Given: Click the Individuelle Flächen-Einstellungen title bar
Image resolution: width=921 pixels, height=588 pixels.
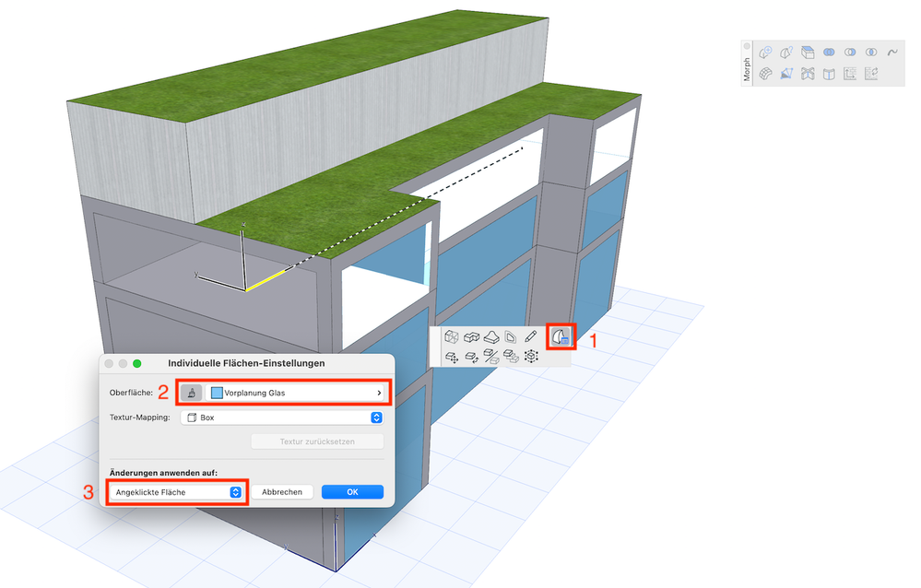Looking at the screenshot, I should [x=247, y=364].
